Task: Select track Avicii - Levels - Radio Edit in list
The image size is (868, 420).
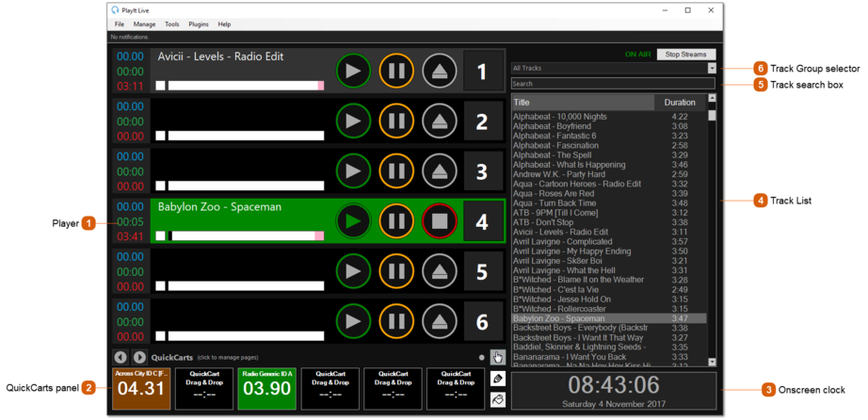Action: pyautogui.click(x=609, y=233)
